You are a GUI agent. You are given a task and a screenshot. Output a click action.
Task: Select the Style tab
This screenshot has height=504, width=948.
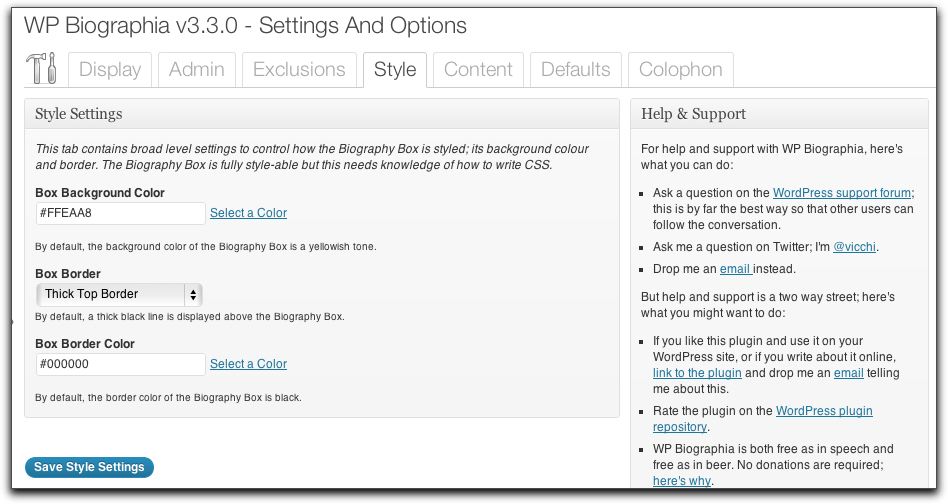coord(395,70)
